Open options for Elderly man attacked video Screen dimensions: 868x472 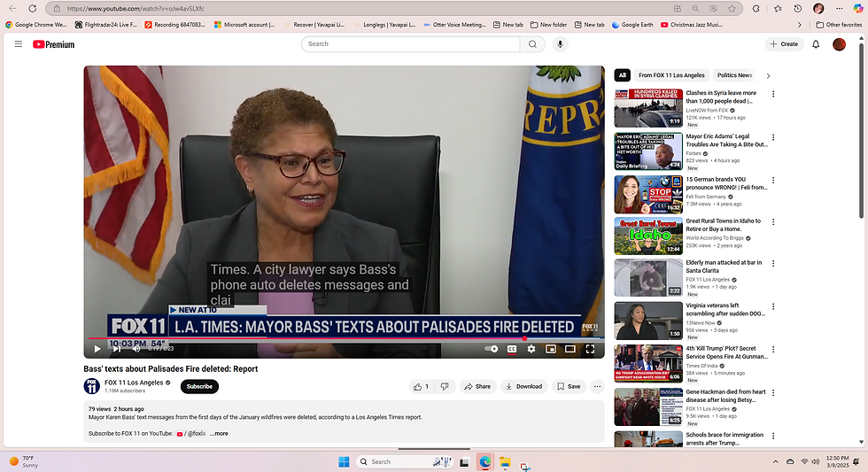pyautogui.click(x=773, y=263)
